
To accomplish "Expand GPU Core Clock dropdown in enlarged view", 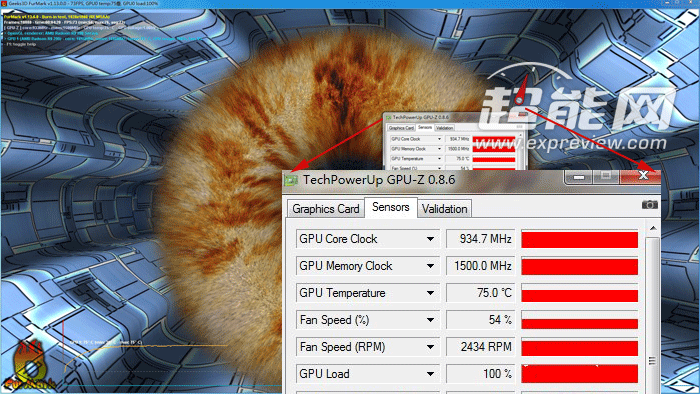I will click(430, 239).
